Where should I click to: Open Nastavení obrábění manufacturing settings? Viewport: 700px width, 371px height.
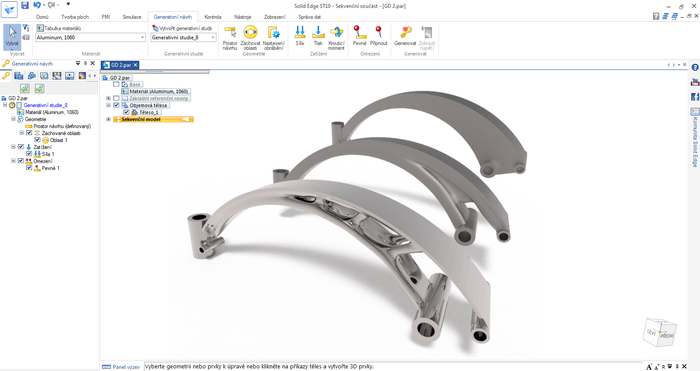pos(273,38)
